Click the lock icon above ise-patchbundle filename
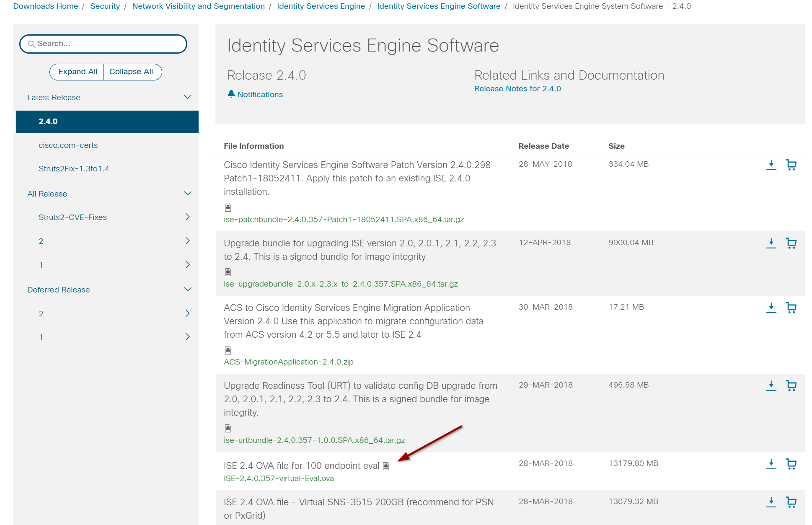812x525 pixels. pos(228,207)
